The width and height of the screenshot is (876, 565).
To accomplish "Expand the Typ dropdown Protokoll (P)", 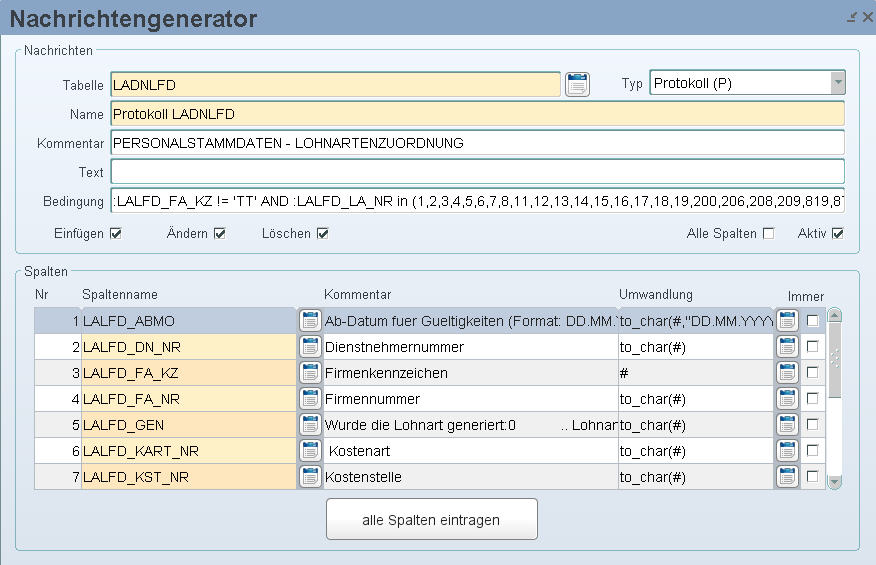I will coord(838,83).
